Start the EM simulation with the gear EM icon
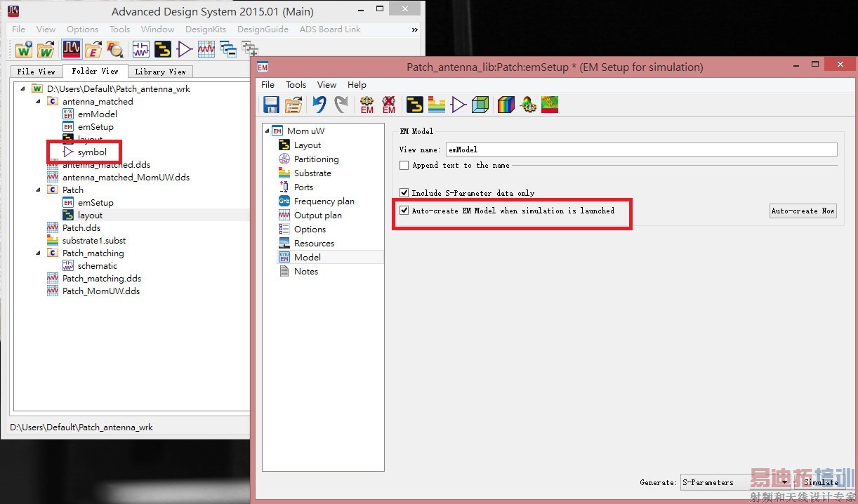The height and width of the screenshot is (504, 858). [367, 105]
